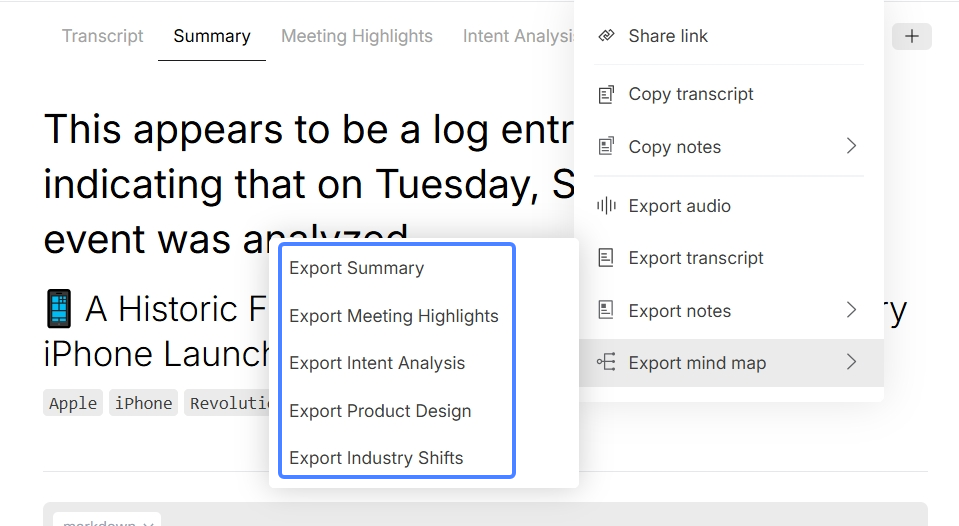The image size is (959, 526).
Task: Switch to the Transcript tab
Action: 103,36
